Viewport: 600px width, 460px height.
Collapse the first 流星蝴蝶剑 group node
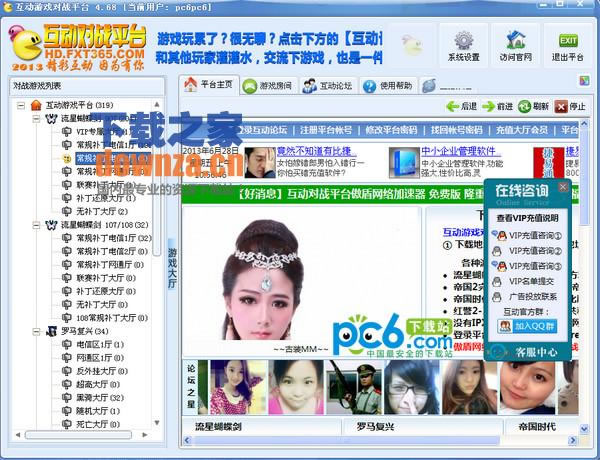(x=36, y=119)
